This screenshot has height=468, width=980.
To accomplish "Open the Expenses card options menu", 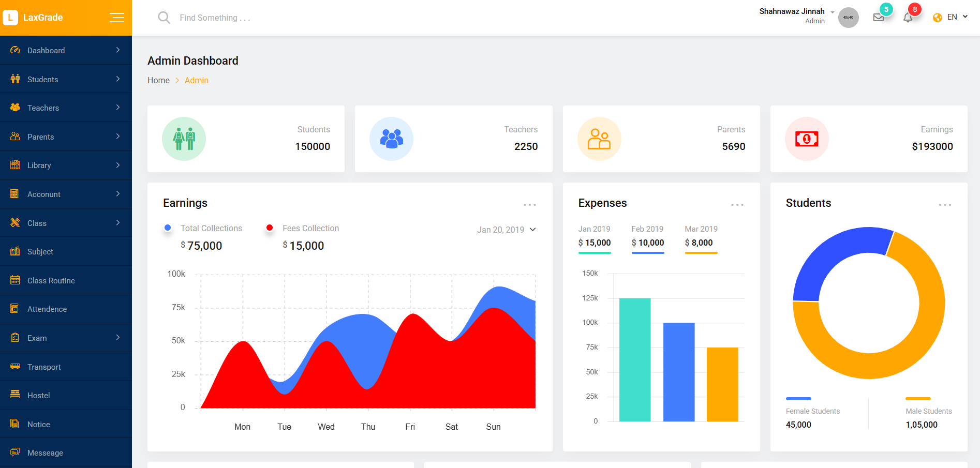I will [737, 204].
